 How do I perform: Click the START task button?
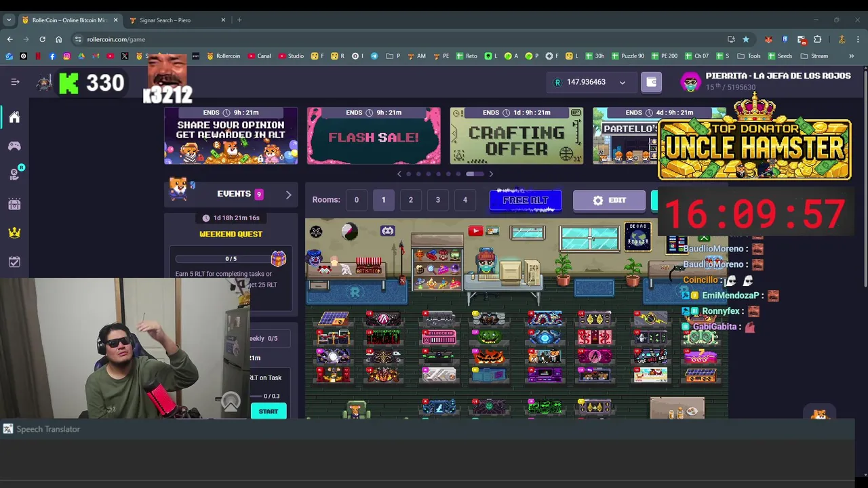click(269, 411)
